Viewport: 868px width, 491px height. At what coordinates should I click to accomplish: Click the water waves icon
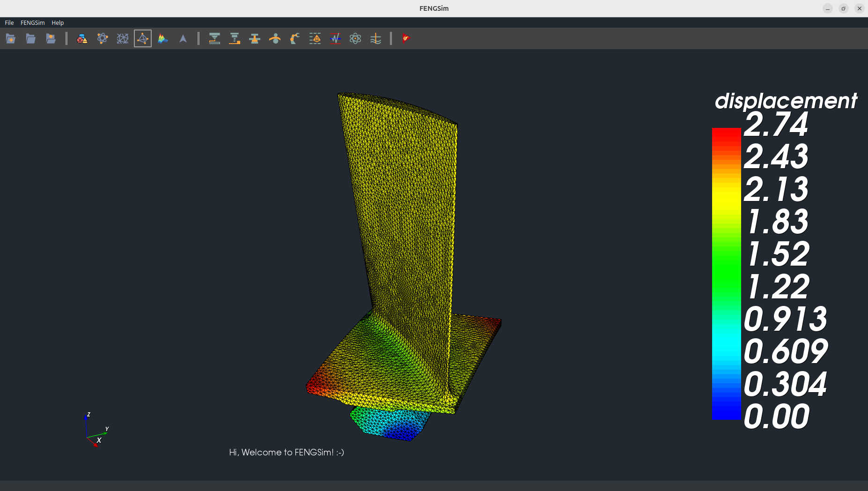coord(375,38)
